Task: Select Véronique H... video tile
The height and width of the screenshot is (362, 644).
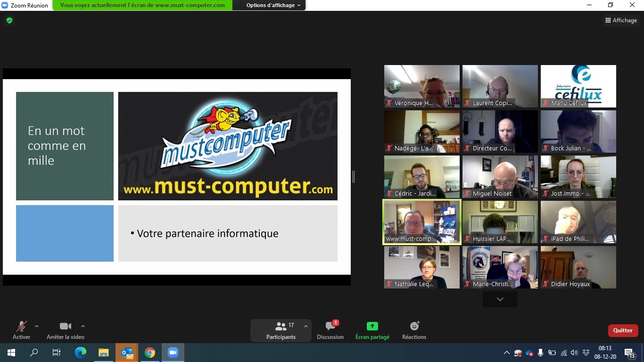Action: coord(422,86)
